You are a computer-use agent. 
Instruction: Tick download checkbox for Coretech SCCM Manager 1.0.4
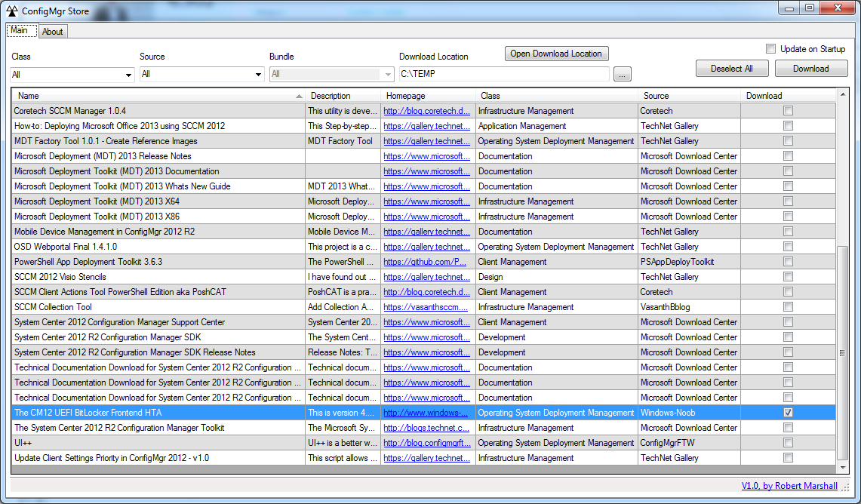click(788, 111)
